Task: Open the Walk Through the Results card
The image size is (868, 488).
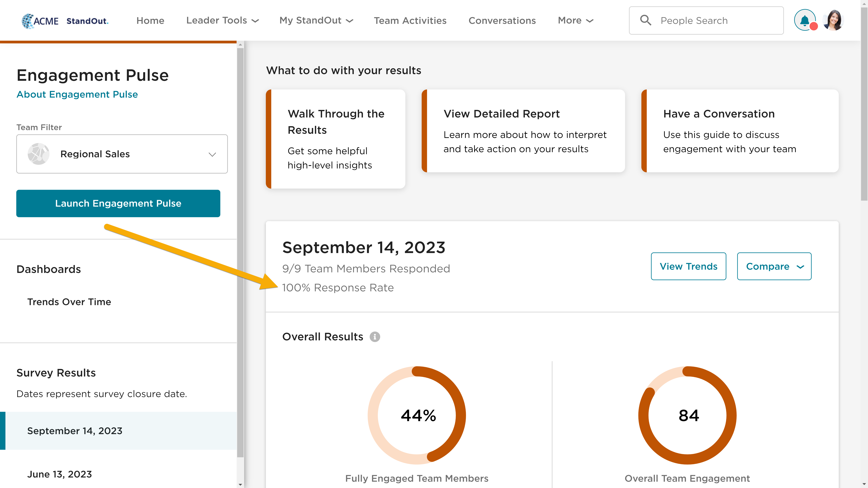Action: 336,139
